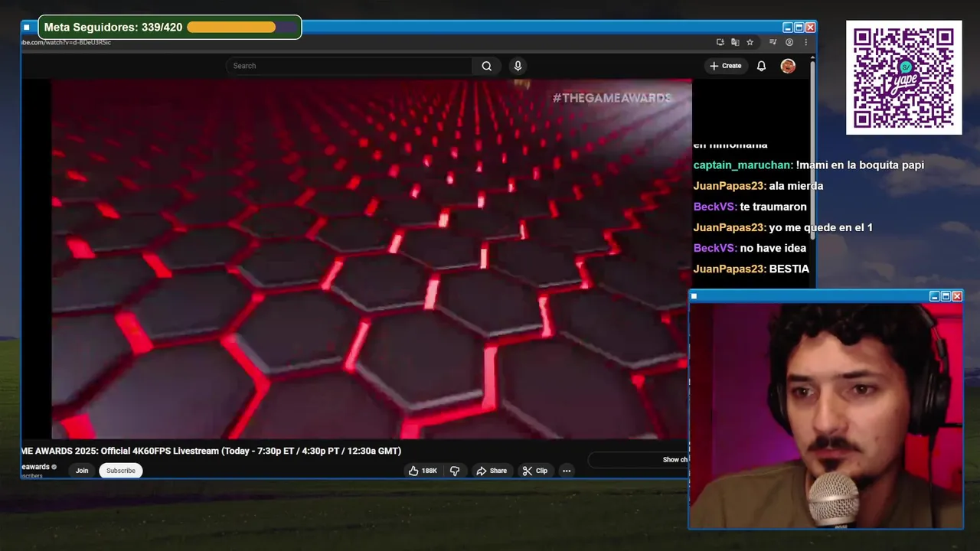Click the webcam window title bar icon

click(694, 296)
